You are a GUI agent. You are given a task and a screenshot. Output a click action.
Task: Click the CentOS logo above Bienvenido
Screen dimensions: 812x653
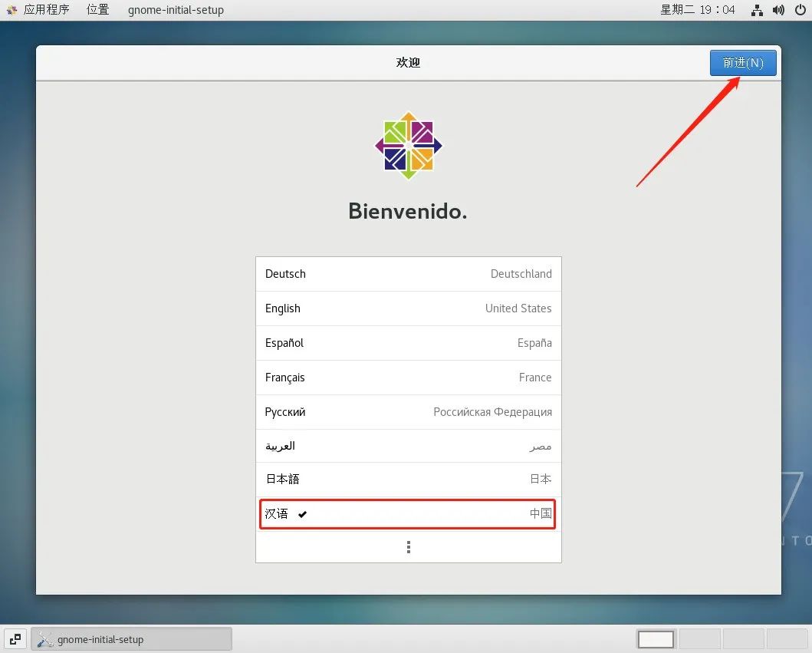click(x=409, y=146)
